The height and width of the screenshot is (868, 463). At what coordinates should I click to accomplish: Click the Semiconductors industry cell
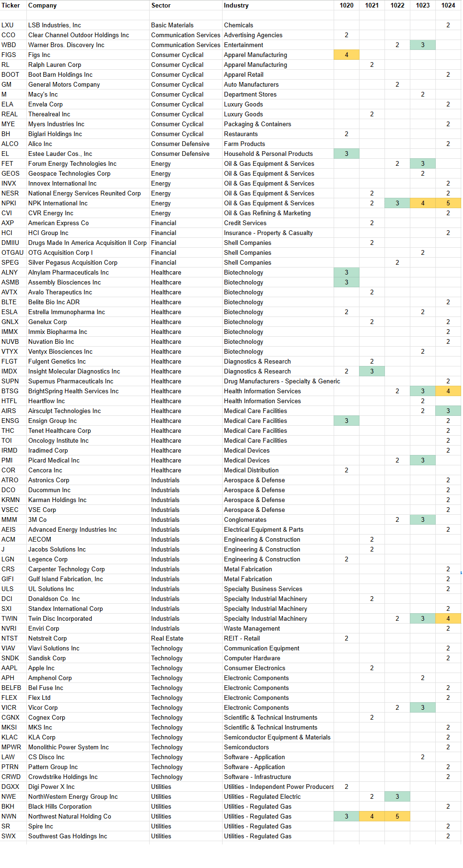click(278, 747)
